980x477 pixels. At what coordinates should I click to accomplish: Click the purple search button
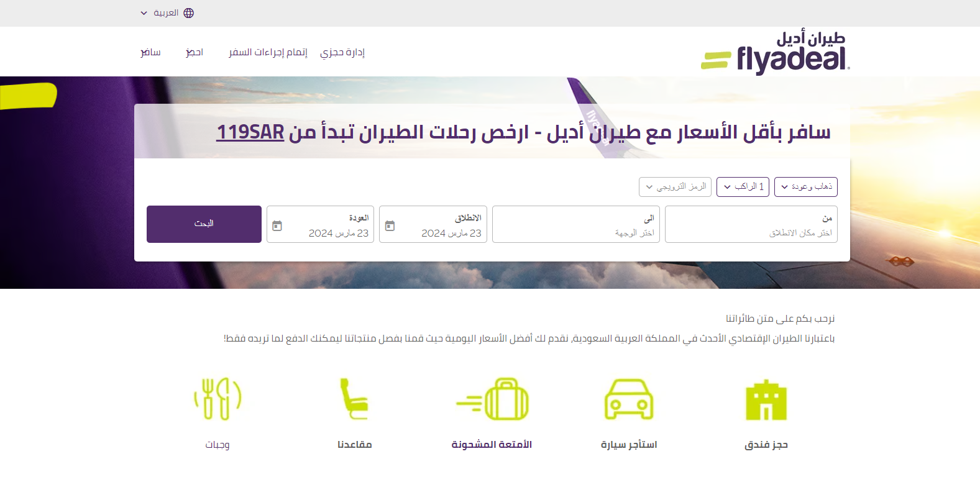click(x=204, y=224)
